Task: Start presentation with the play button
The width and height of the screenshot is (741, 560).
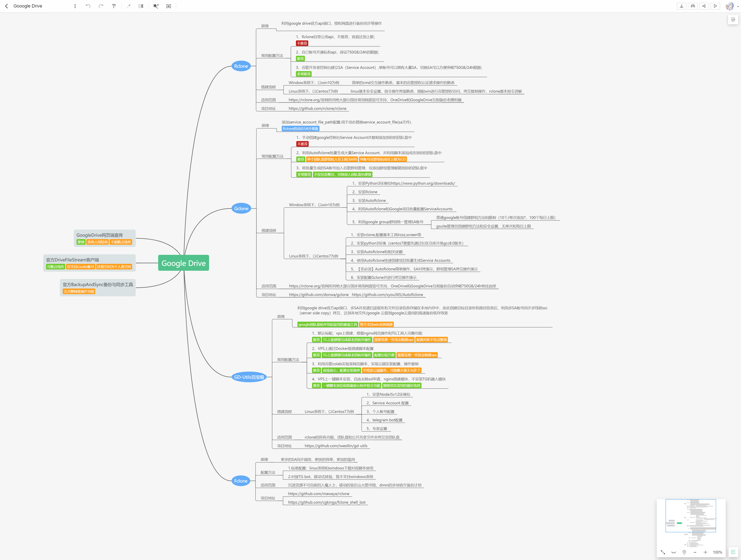Action: [715, 6]
